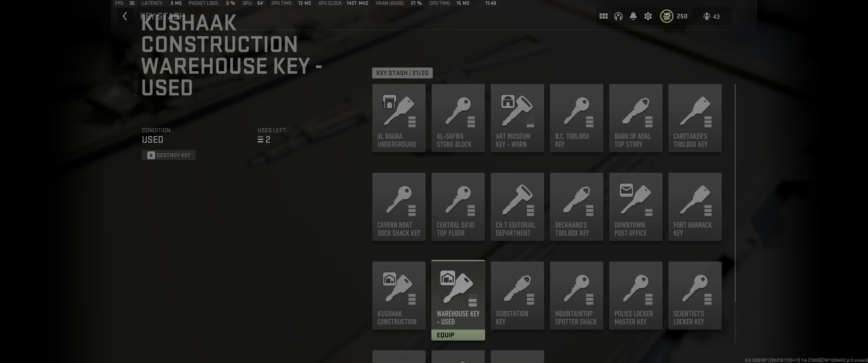Select the Downtown Post Office key
Image resolution: width=868 pixels, height=363 pixels.
[x=636, y=207]
